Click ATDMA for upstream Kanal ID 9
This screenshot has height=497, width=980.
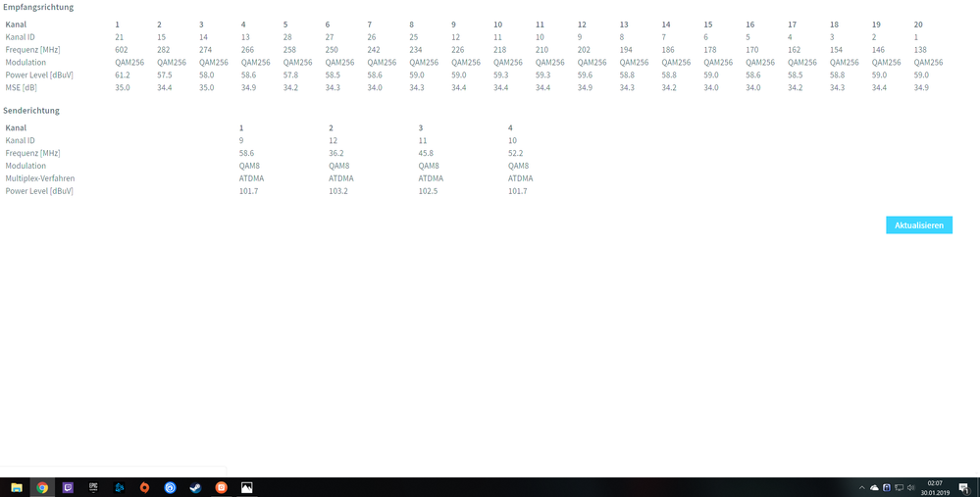pos(251,178)
